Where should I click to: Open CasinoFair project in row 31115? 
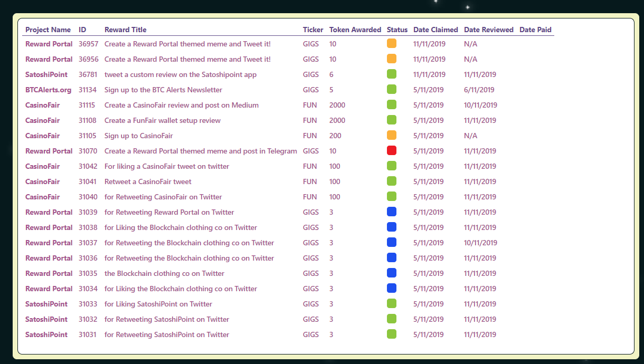coord(43,105)
